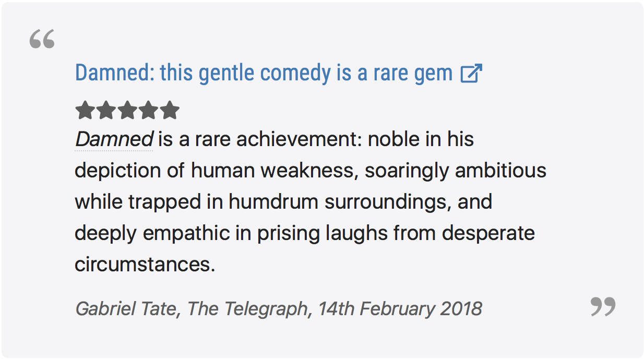Screen dimensions: 644x359
Task: Click 'The Telegraph' in the attribution
Action: [247, 309]
